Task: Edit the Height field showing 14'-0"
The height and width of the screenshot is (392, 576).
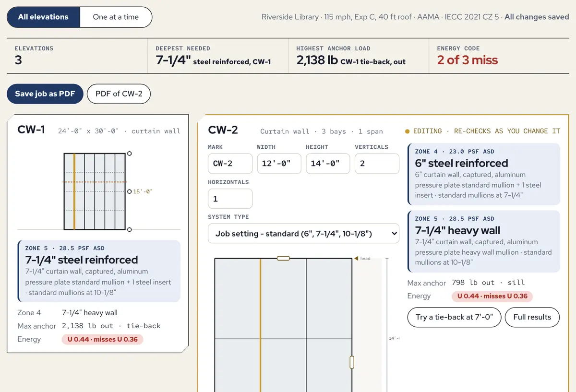Action: tap(328, 164)
